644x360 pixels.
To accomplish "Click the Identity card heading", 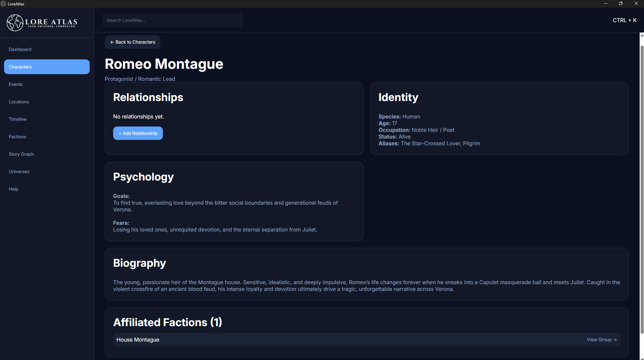I will click(x=398, y=97).
